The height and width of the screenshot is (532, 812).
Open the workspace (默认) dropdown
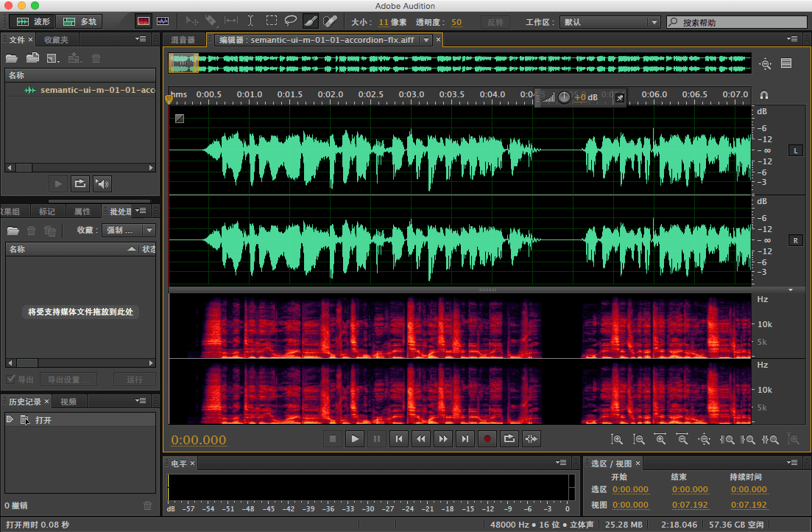tap(610, 22)
